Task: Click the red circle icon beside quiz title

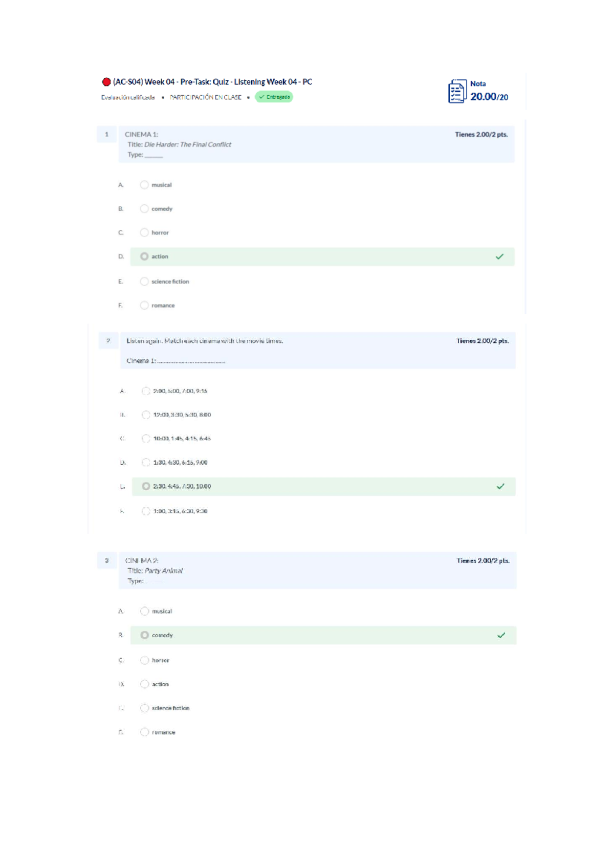Action: tap(106, 82)
